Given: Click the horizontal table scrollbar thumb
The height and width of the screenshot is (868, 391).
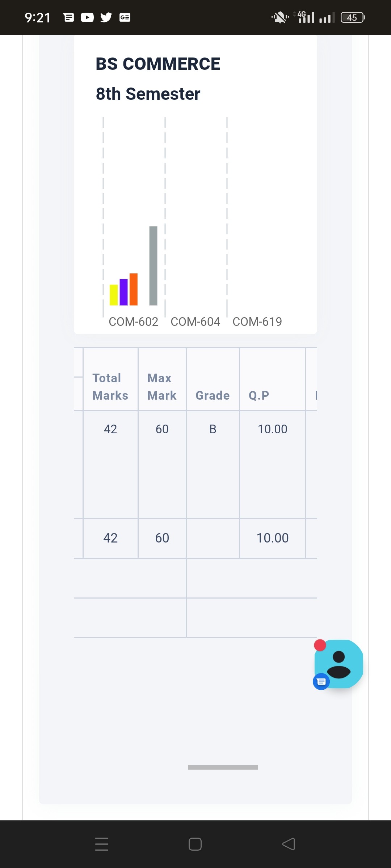Looking at the screenshot, I should 223,767.
